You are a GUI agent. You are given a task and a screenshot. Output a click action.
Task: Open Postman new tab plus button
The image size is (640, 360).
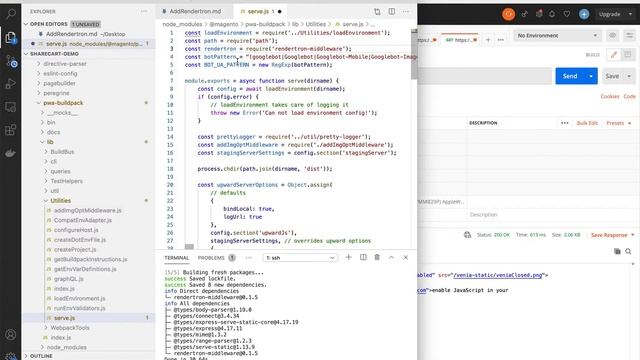pos(488,40)
